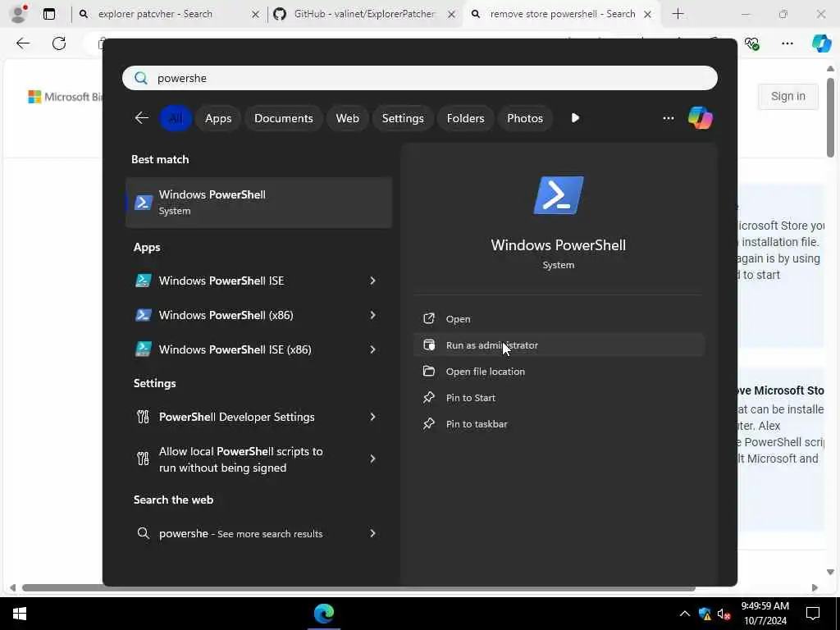Image resolution: width=840 pixels, height=630 pixels.
Task: Expand Windows PowerShell ISE options chevron
Action: 372,281
